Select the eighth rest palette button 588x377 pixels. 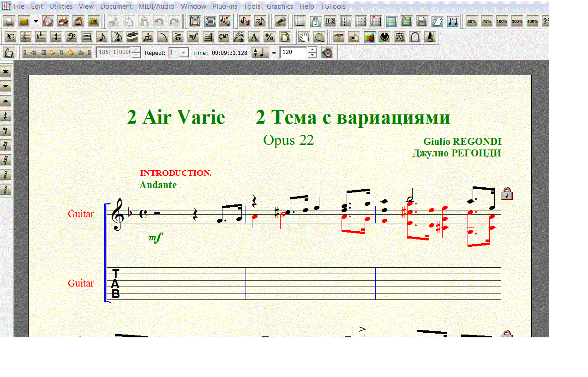click(6, 131)
